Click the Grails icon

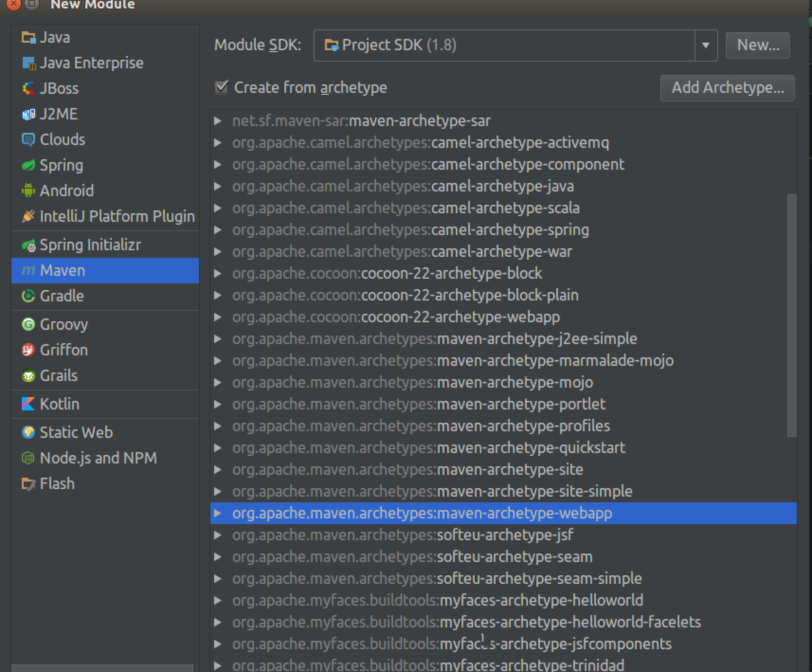[28, 376]
